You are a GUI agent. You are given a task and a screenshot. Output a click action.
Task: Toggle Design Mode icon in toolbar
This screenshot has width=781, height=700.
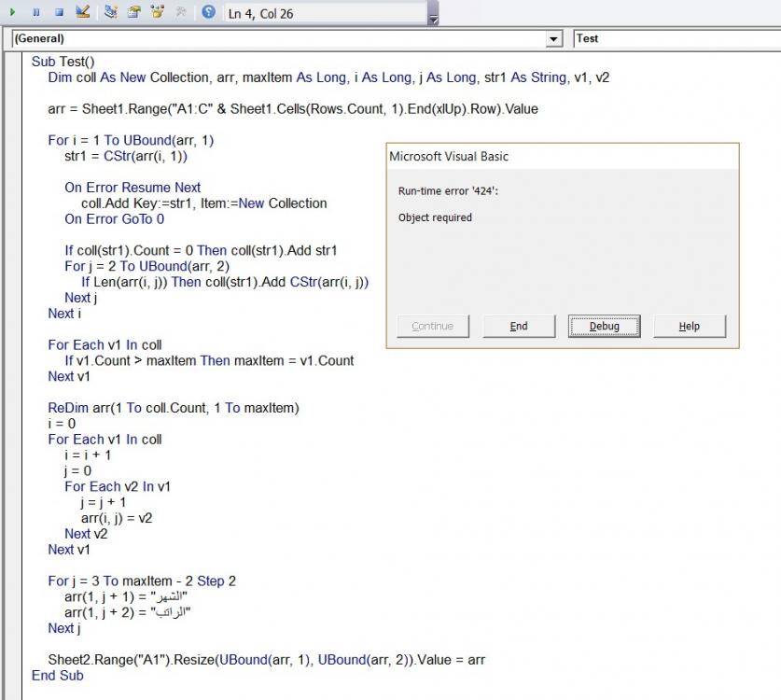pyautogui.click(x=83, y=11)
